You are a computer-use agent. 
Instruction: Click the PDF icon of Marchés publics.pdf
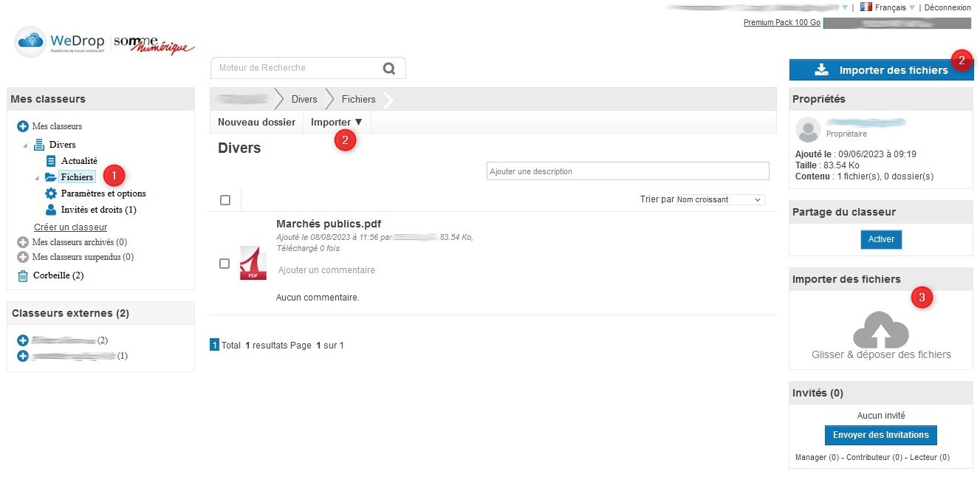253,264
